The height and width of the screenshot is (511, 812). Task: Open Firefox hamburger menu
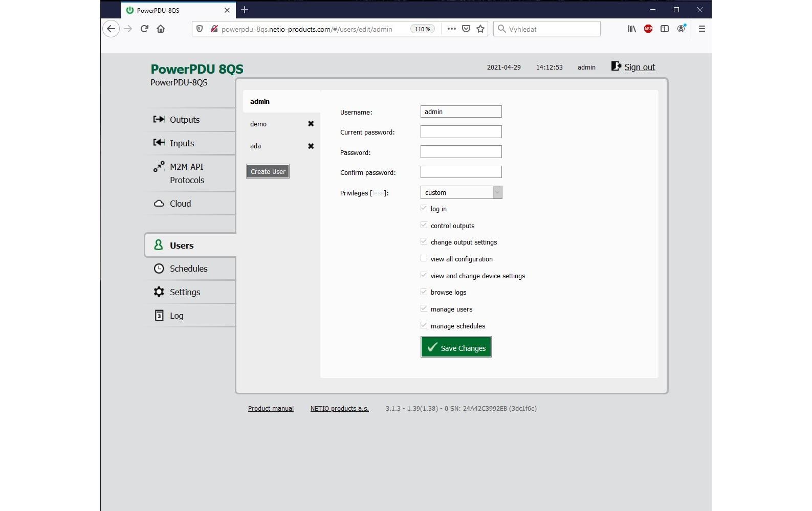[702, 29]
